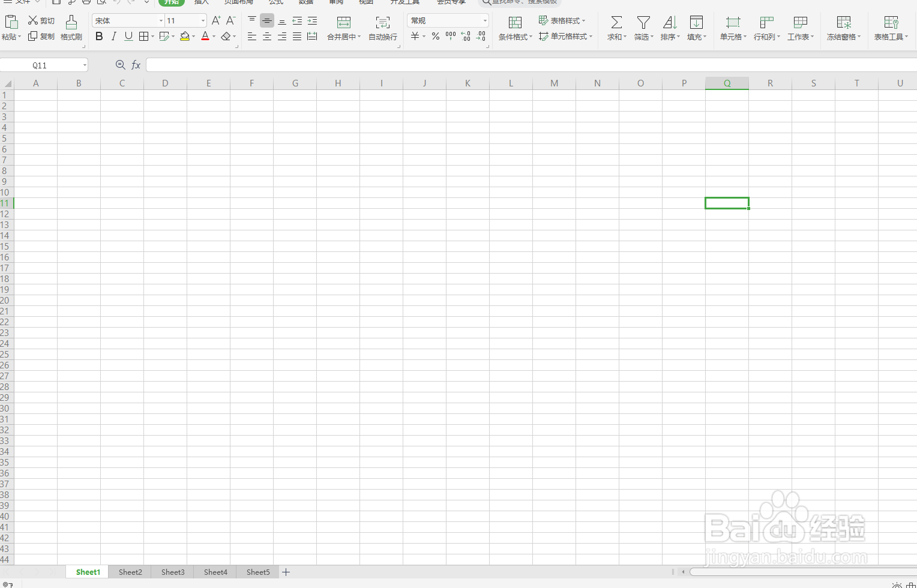The height and width of the screenshot is (588, 917).
Task: Increase indent in the alignment group
Action: pos(312,20)
